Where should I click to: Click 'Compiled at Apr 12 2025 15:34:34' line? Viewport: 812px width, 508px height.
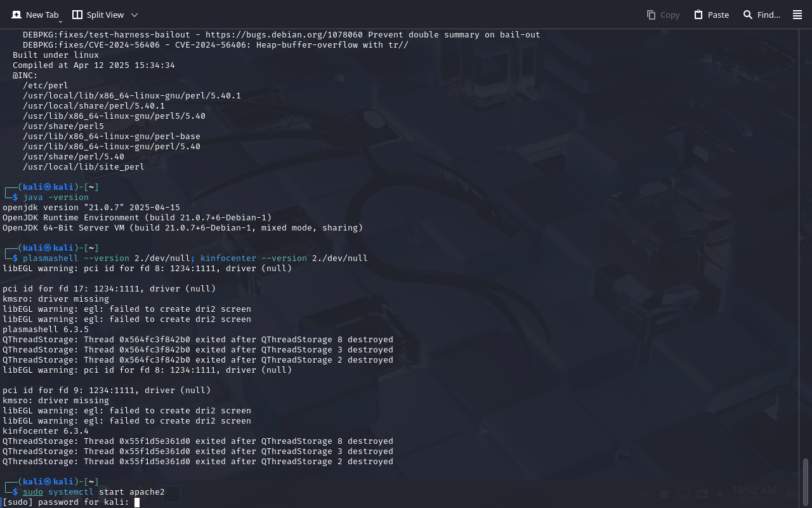click(94, 65)
